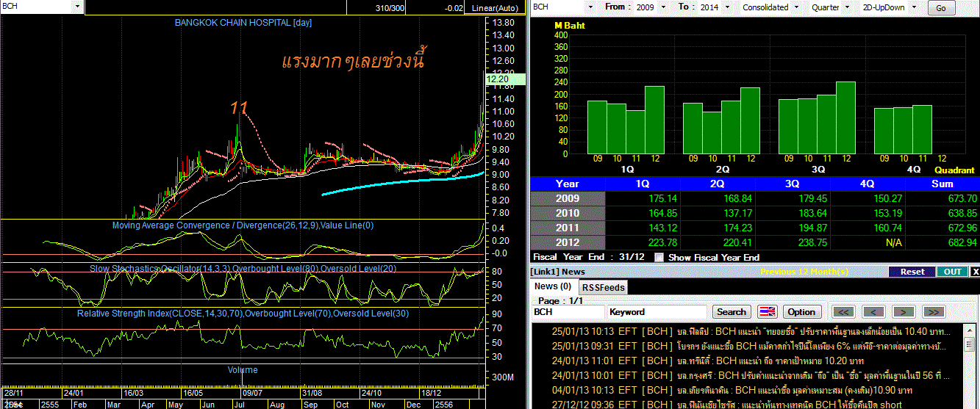
Task: Click the Sum column header
Action: 943,184
